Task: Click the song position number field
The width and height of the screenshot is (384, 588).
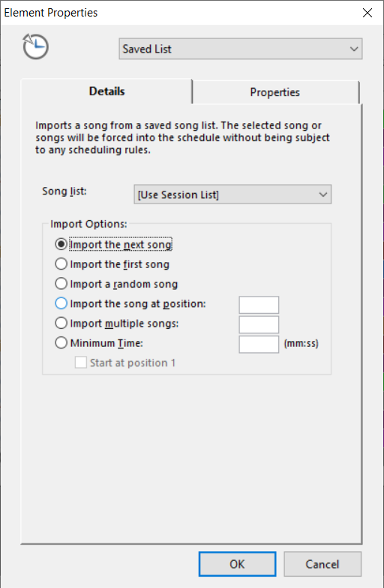Action: coord(259,305)
